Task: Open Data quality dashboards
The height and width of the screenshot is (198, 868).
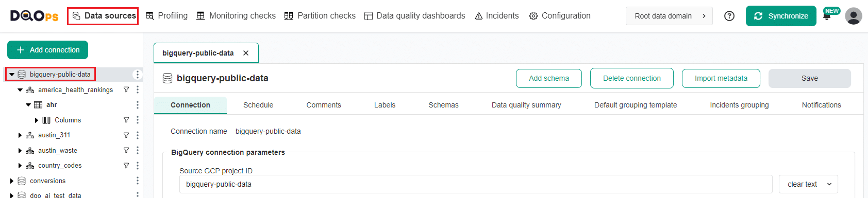Action: [415, 16]
